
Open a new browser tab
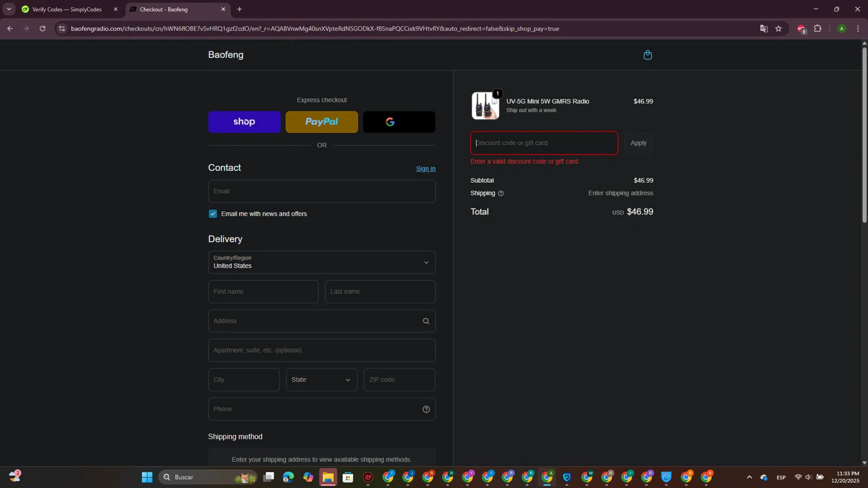point(240,9)
